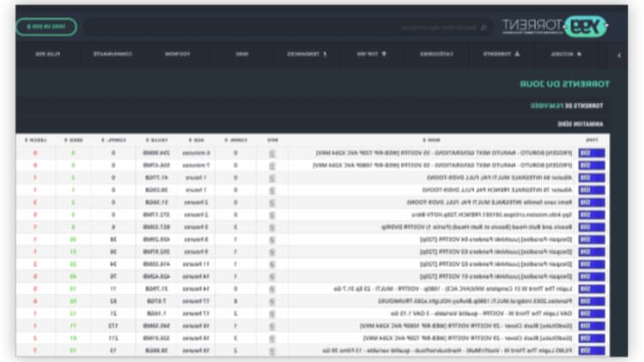Click the Faire un don button
The image size is (644, 362).
[46, 27]
